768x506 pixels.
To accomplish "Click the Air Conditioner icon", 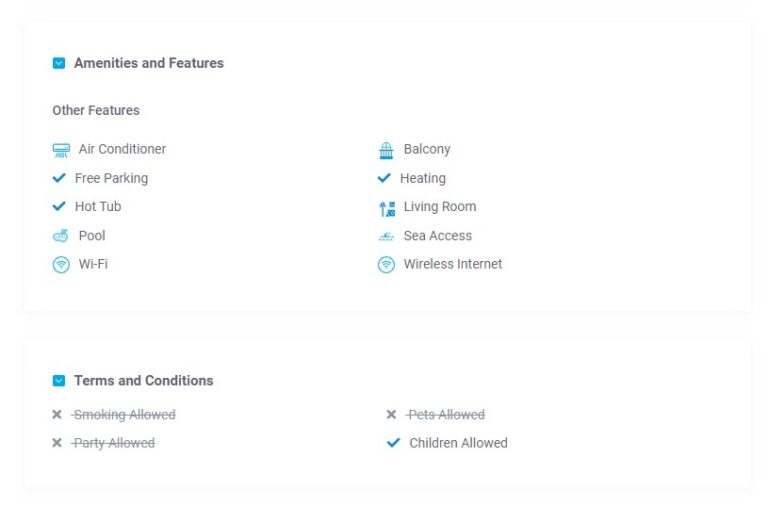I will pyautogui.click(x=61, y=150).
